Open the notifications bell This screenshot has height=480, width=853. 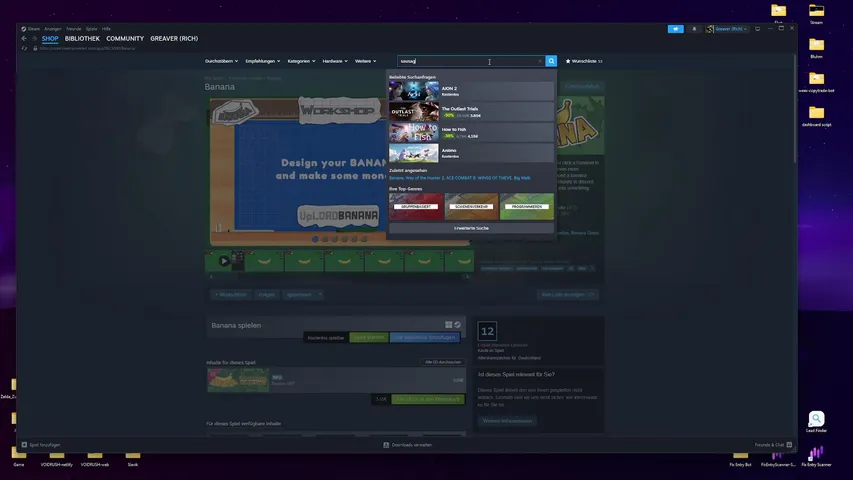point(694,29)
